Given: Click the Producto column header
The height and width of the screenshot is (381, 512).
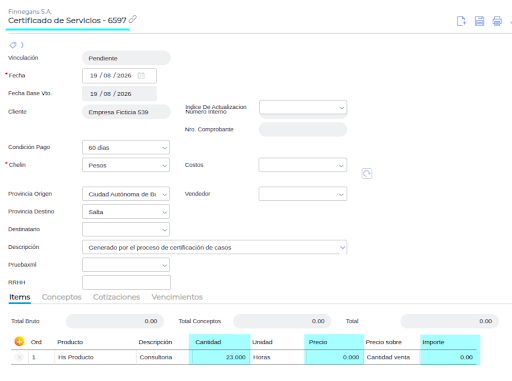Looking at the screenshot, I should [70, 342].
